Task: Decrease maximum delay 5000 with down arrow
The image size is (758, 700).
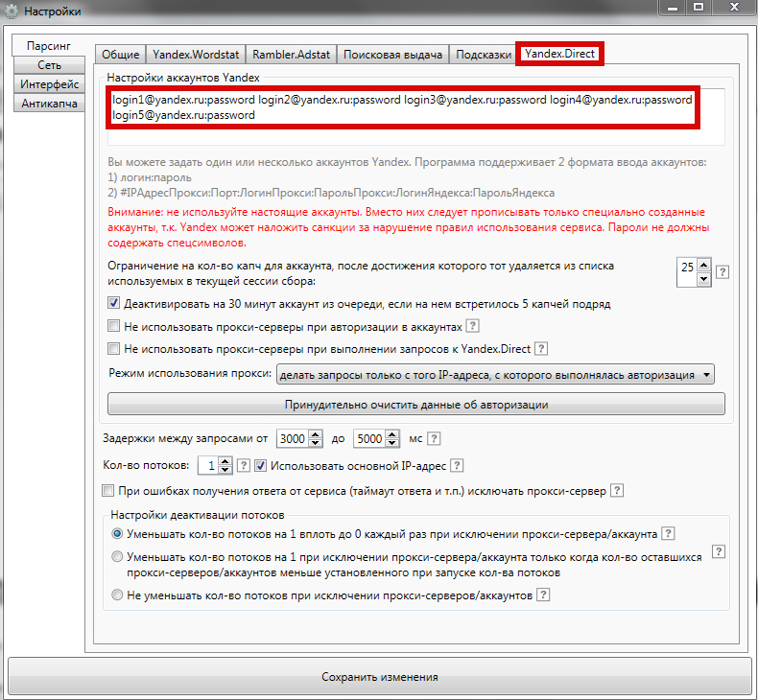Action: [x=392, y=442]
